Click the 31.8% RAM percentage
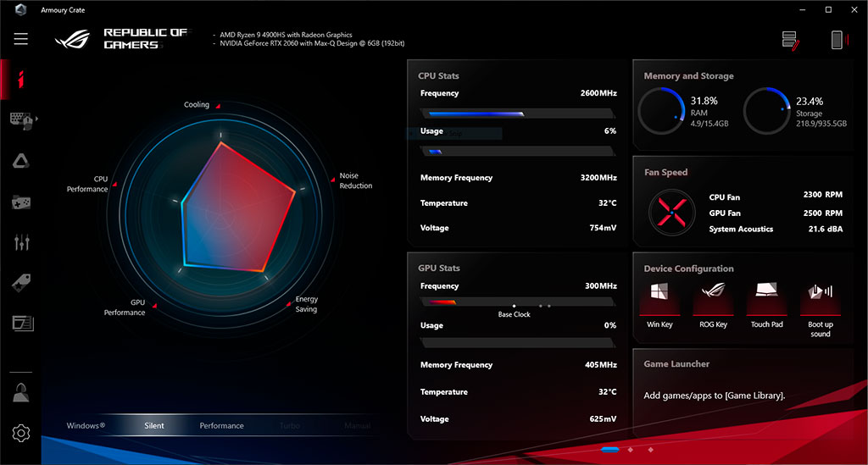This screenshot has width=868, height=465. [704, 101]
